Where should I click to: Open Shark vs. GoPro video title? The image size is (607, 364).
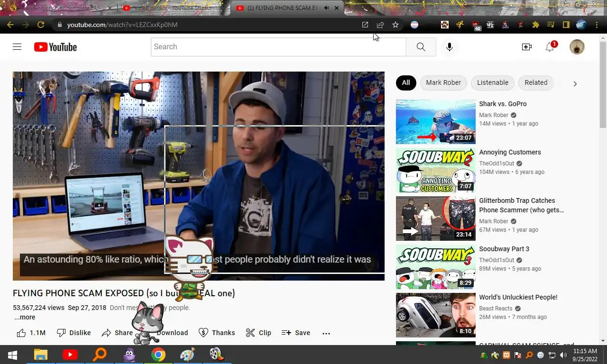pyautogui.click(x=503, y=104)
